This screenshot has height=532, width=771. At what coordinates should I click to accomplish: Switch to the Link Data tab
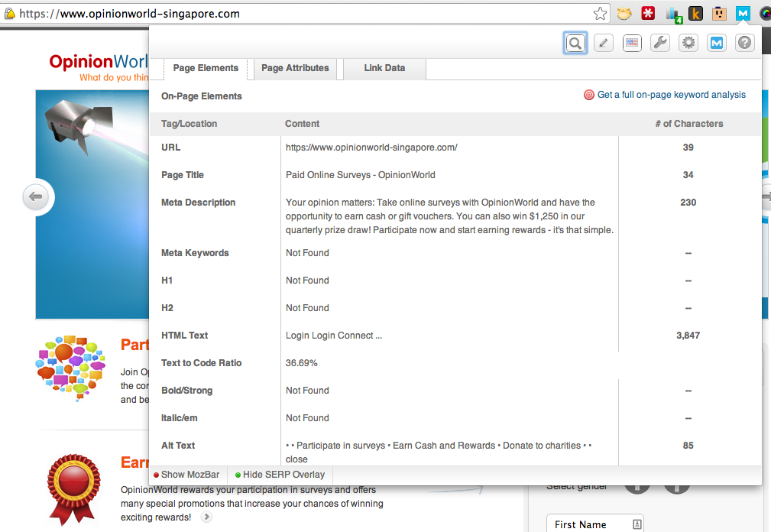click(384, 68)
